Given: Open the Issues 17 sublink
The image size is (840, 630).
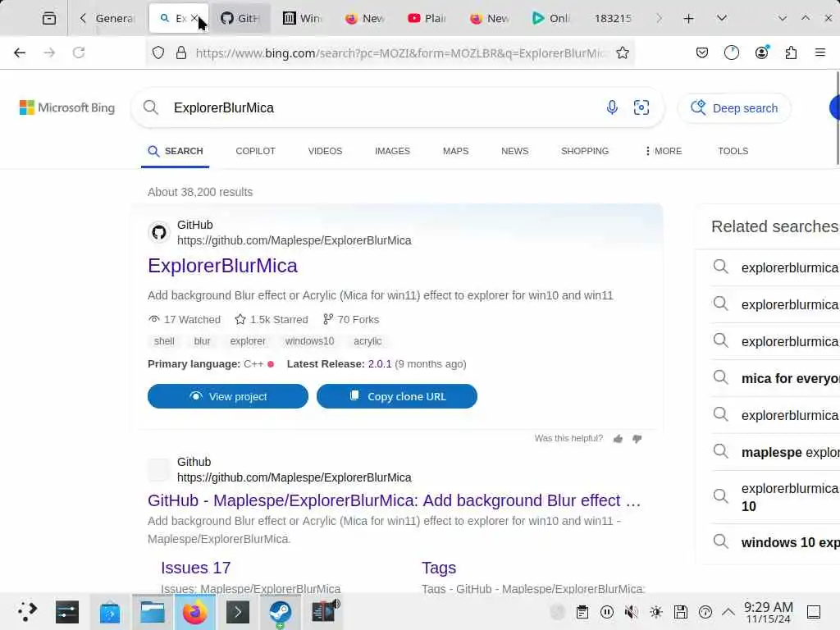Looking at the screenshot, I should pos(196,568).
